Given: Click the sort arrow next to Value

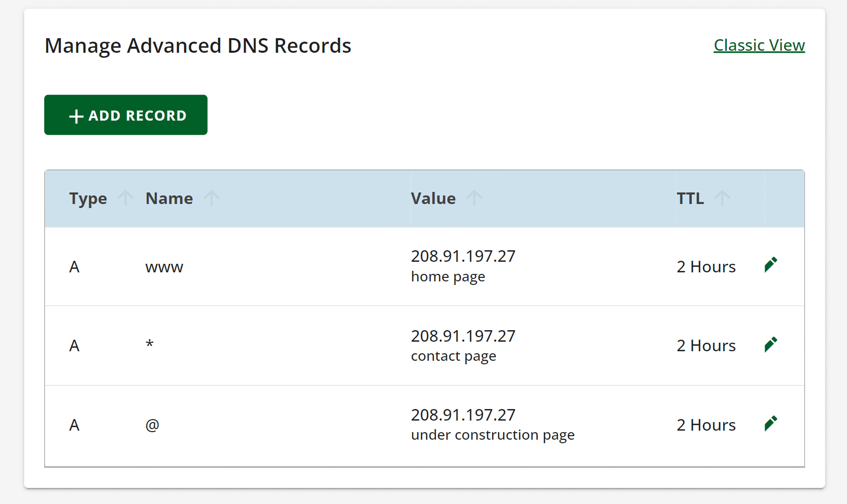Looking at the screenshot, I should [x=475, y=198].
